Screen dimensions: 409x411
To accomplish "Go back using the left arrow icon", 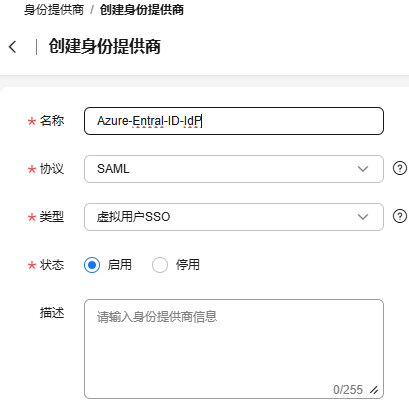I will (13, 47).
